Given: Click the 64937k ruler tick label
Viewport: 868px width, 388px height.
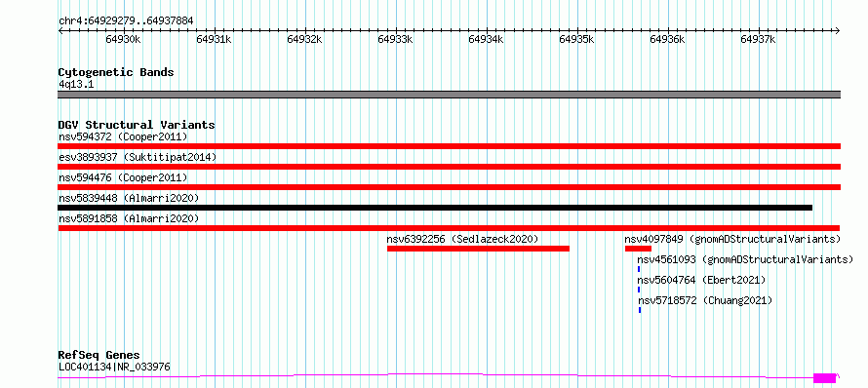Looking at the screenshot, I should (x=759, y=39).
